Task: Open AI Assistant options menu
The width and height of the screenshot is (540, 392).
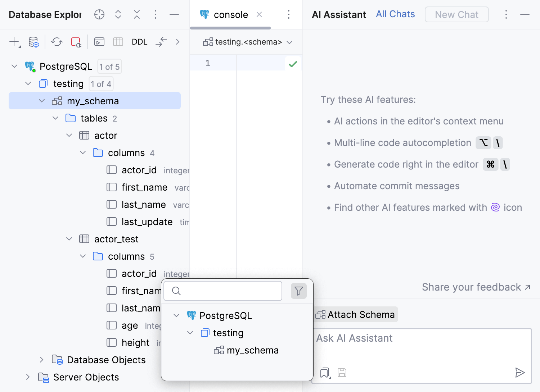Action: pyautogui.click(x=506, y=14)
